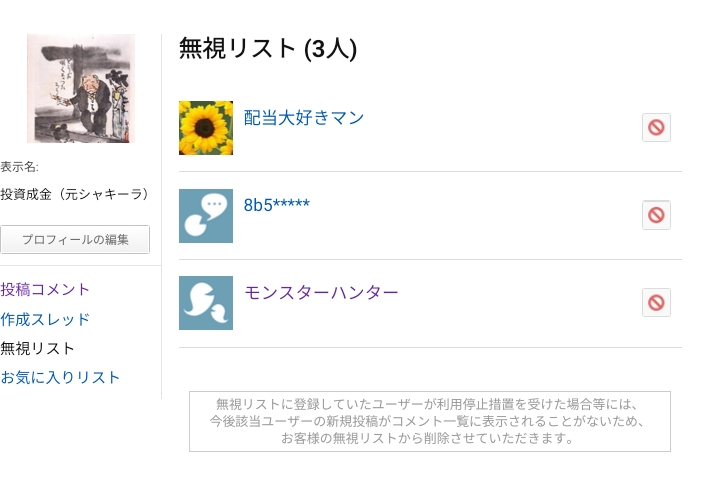The height and width of the screenshot is (486, 722).
Task: Open the sunflower avatar of 配当大好きマン
Action: point(206,128)
